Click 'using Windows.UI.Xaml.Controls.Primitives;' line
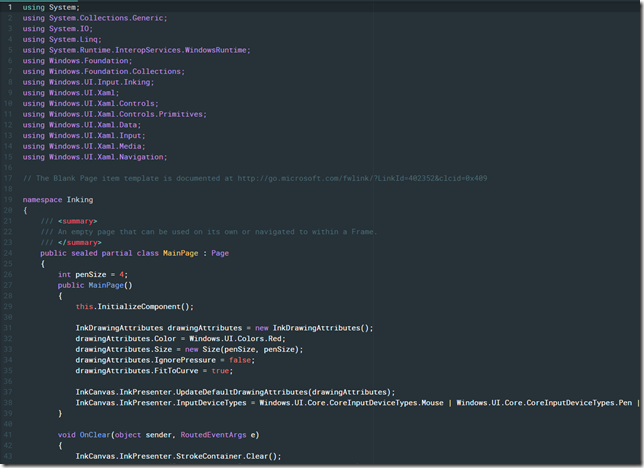The width and height of the screenshot is (644, 468). [x=115, y=114]
